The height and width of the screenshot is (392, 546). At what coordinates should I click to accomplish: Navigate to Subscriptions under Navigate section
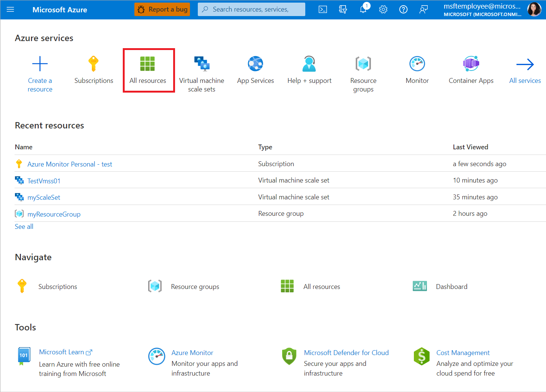pos(57,287)
